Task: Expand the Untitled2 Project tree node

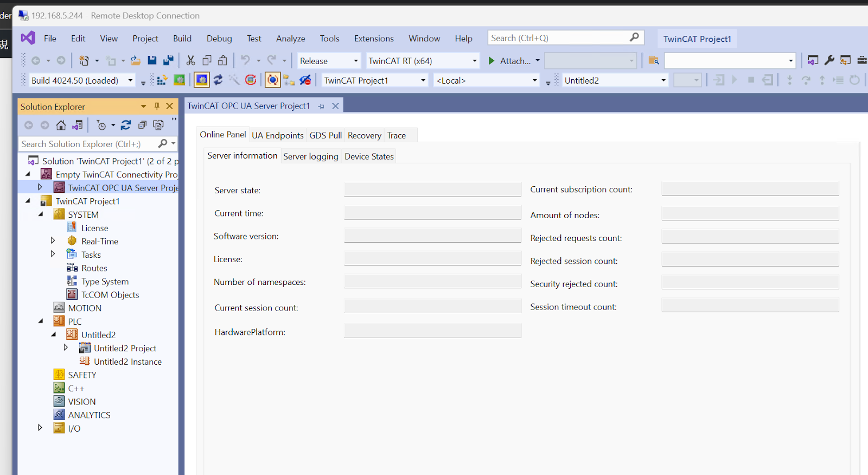Action: [66, 347]
